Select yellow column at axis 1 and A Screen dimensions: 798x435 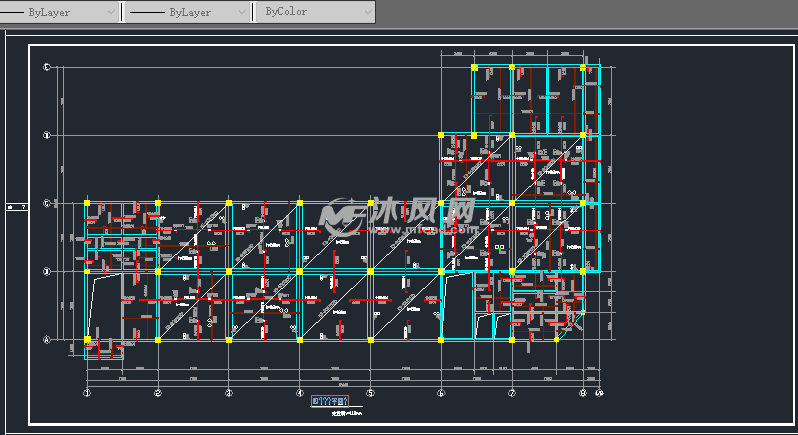[87, 340]
